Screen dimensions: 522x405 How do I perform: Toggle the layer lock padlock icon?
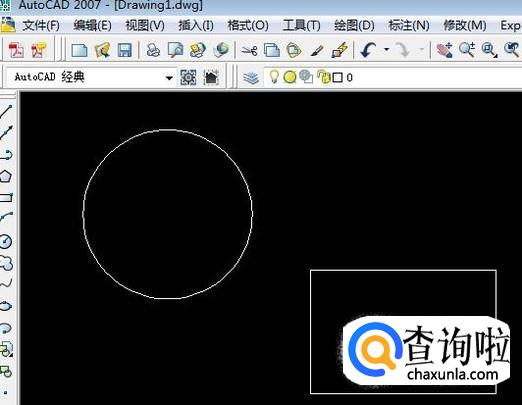(323, 77)
